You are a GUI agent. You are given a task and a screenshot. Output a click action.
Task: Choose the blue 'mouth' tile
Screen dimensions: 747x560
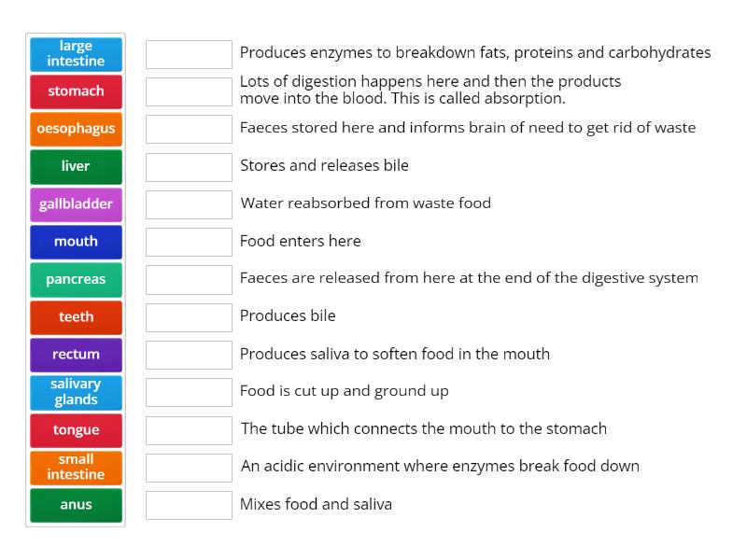[x=76, y=242]
